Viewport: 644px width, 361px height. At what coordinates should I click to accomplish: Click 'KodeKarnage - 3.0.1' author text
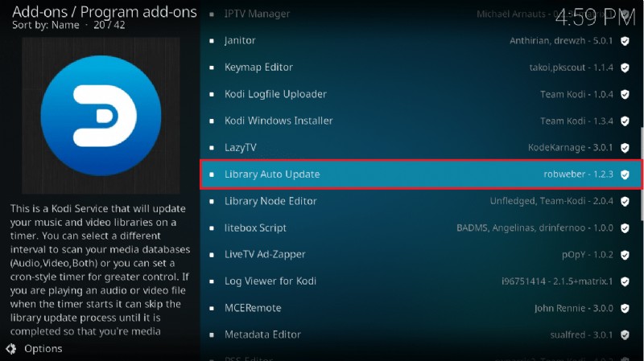571,147
